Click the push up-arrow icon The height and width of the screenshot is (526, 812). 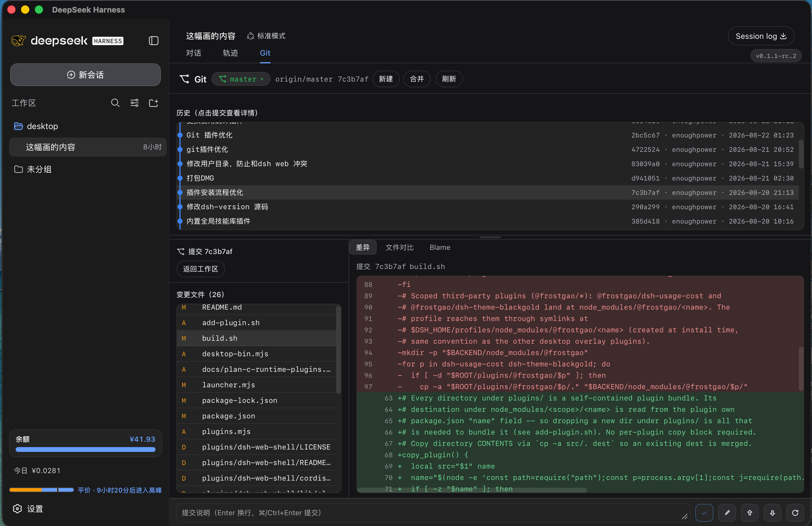(750, 513)
